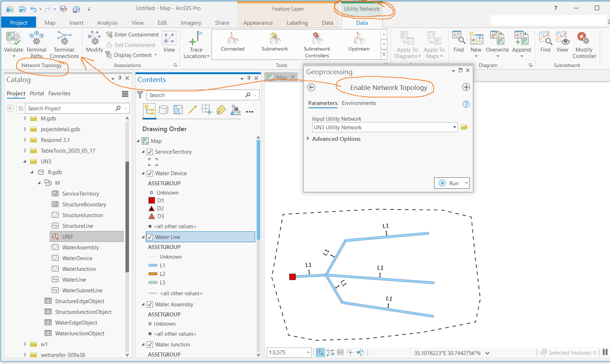Select the Connected trace tool

click(x=232, y=42)
